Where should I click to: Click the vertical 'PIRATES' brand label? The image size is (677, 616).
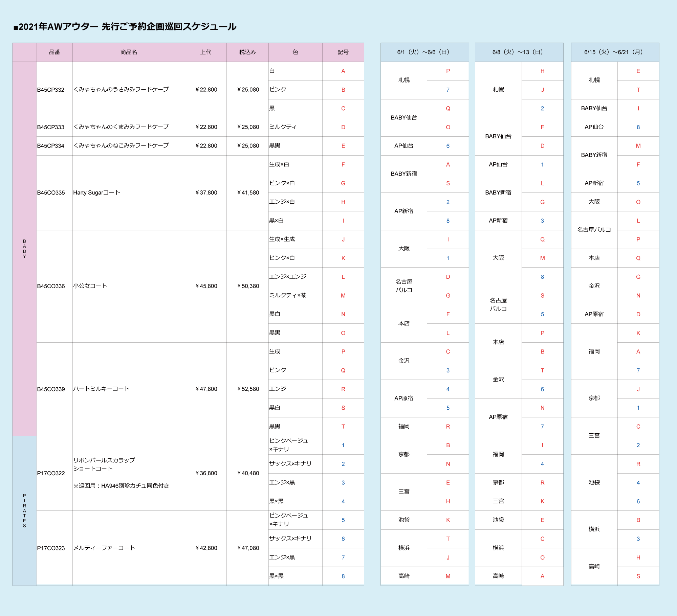click(x=24, y=511)
